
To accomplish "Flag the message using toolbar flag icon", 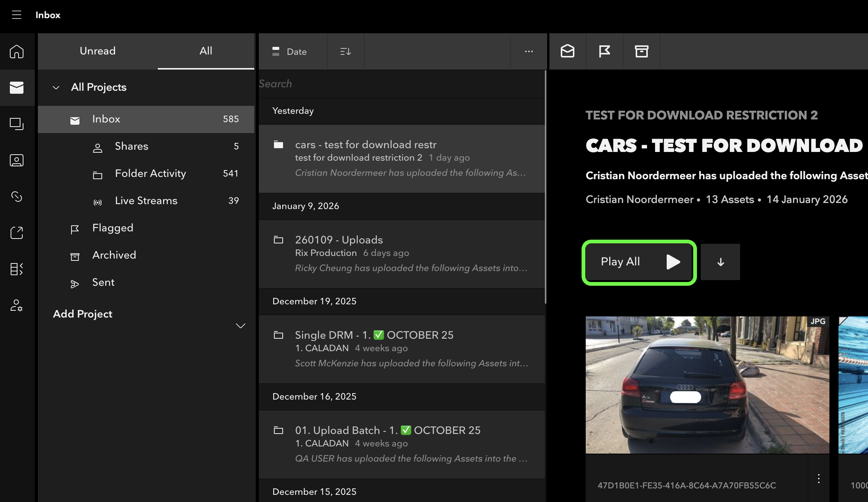I will 604,51.
